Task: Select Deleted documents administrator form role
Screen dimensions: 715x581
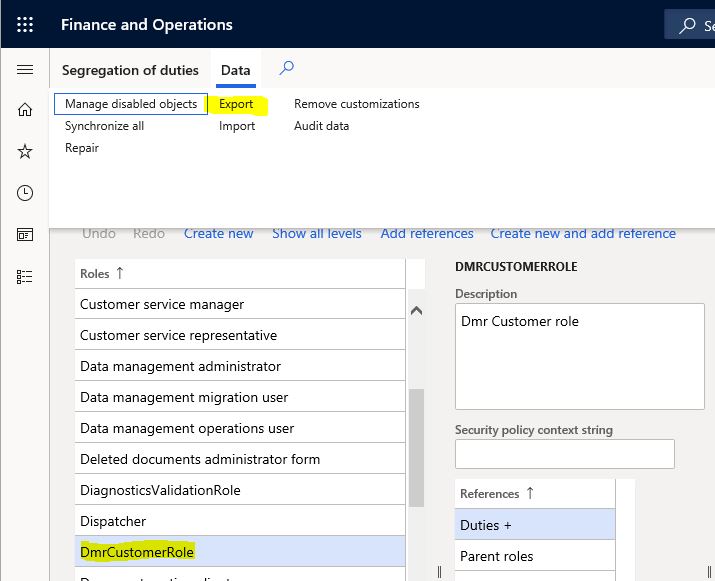Action: (x=240, y=459)
